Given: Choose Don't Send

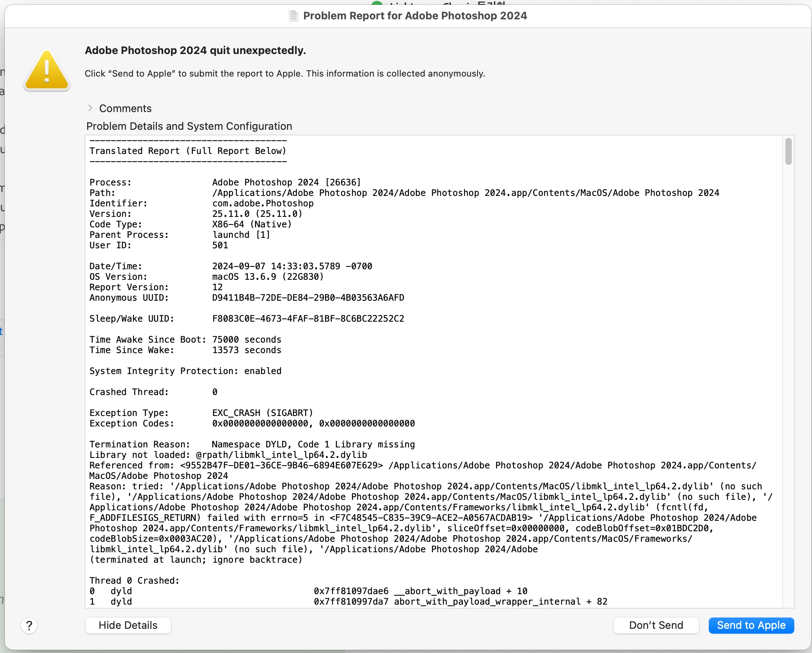Looking at the screenshot, I should coord(656,625).
